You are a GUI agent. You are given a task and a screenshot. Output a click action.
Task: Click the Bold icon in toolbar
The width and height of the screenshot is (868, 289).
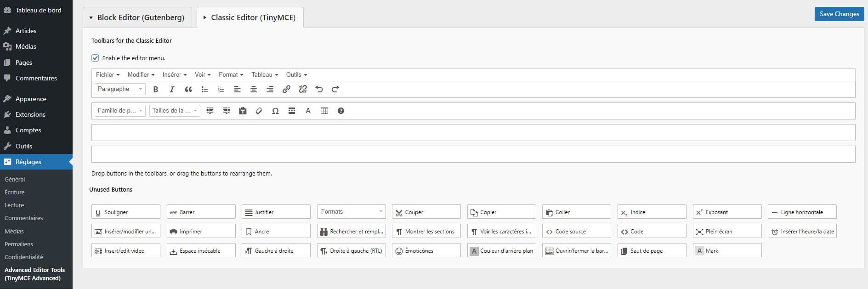[x=155, y=89]
